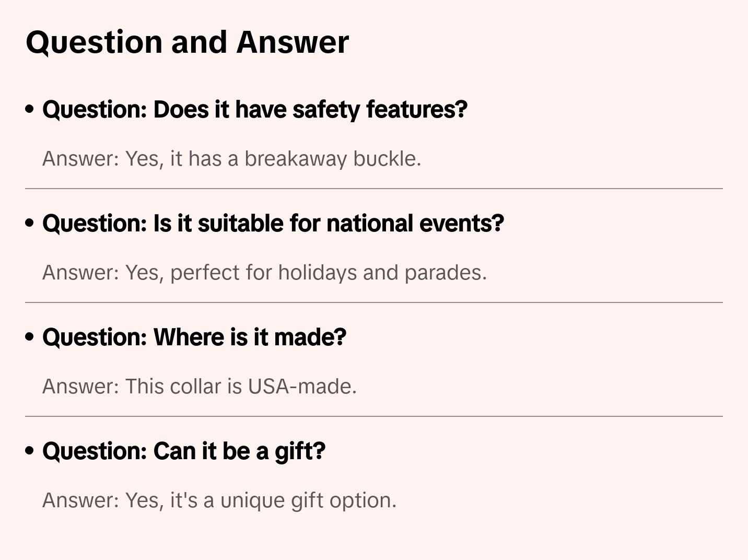Click the answer about a unique gift option
This screenshot has width=748, height=560.
tap(219, 500)
